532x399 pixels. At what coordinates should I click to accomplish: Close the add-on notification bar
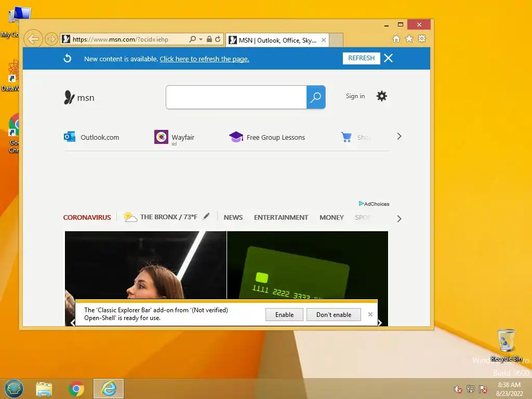370,314
